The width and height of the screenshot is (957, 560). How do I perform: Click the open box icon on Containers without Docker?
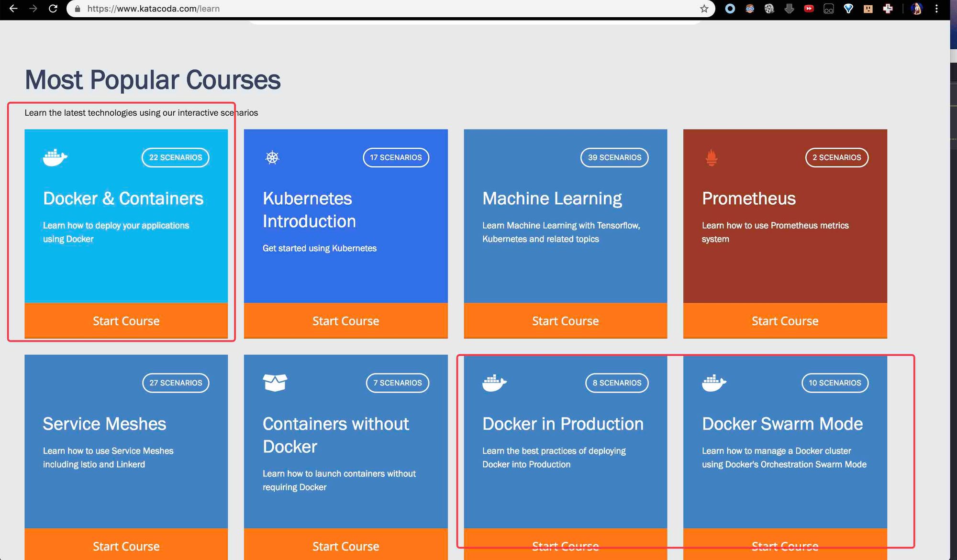tap(275, 383)
